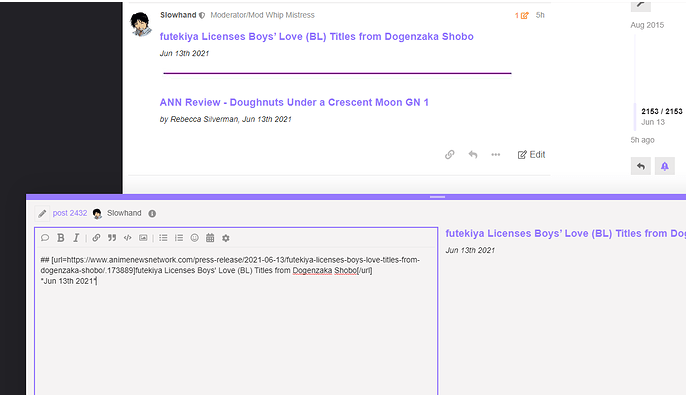Upload an image via composer toolbar
This screenshot has width=692, height=395.
click(143, 238)
